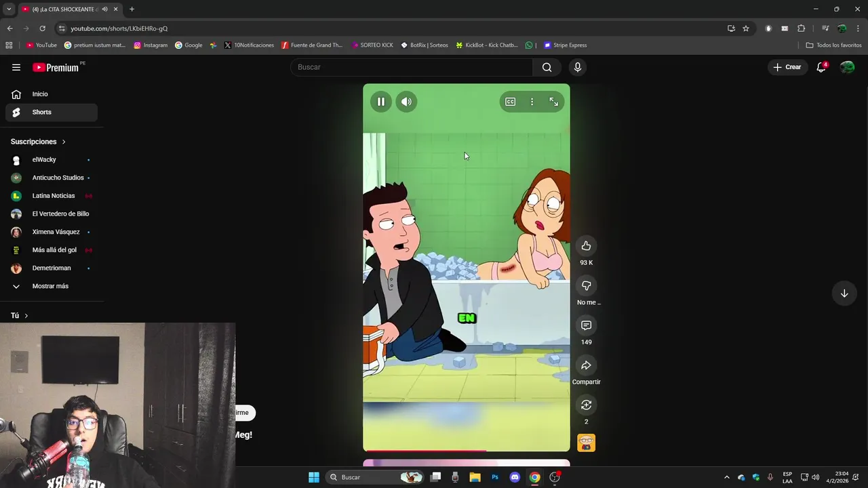868x488 pixels.
Task: Open the Chrome extensions puzzle icon
Action: point(801,28)
